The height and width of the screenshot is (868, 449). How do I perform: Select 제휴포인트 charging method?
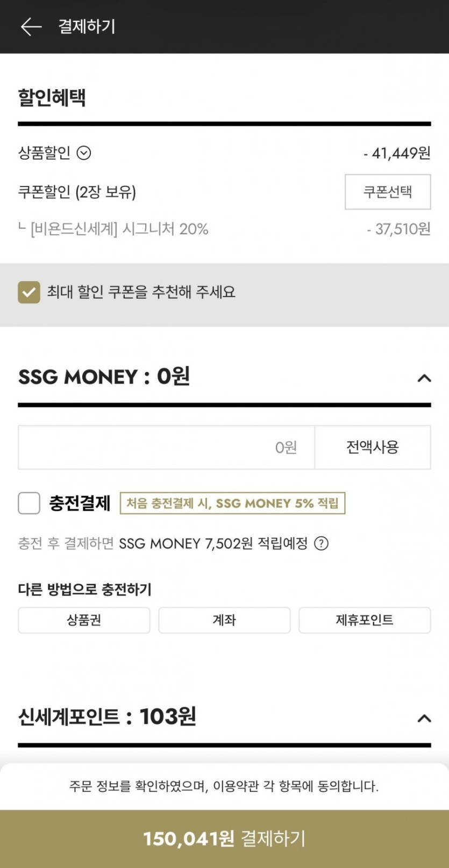pyautogui.click(x=365, y=620)
